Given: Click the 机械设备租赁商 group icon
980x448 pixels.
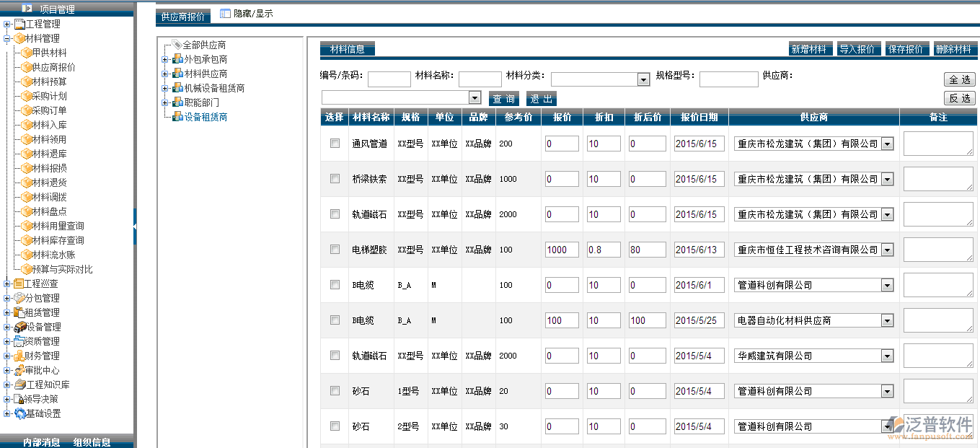Looking at the screenshot, I should (177, 88).
